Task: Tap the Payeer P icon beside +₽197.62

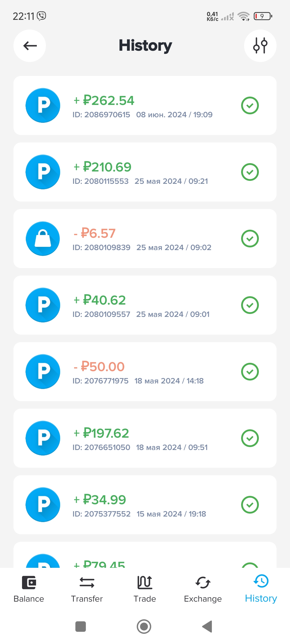Action: click(x=43, y=438)
